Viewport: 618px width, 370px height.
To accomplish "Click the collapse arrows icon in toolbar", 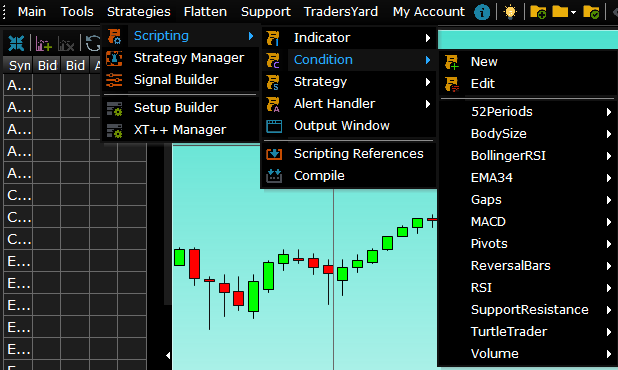I will (x=16, y=43).
